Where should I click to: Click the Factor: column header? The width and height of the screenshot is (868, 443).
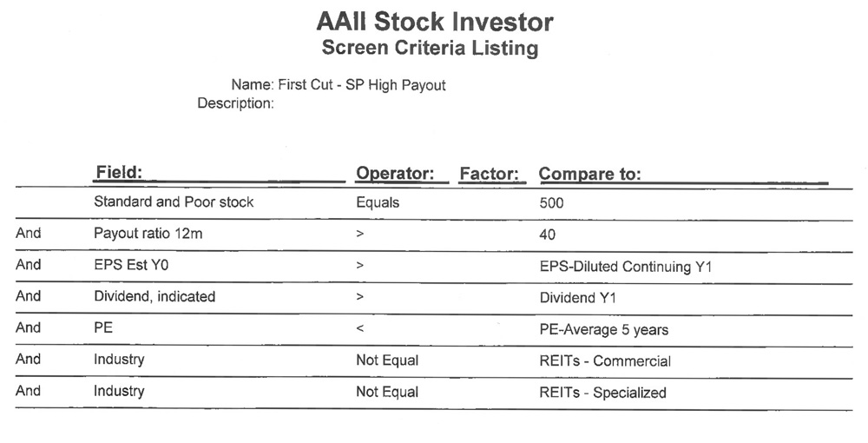490,174
